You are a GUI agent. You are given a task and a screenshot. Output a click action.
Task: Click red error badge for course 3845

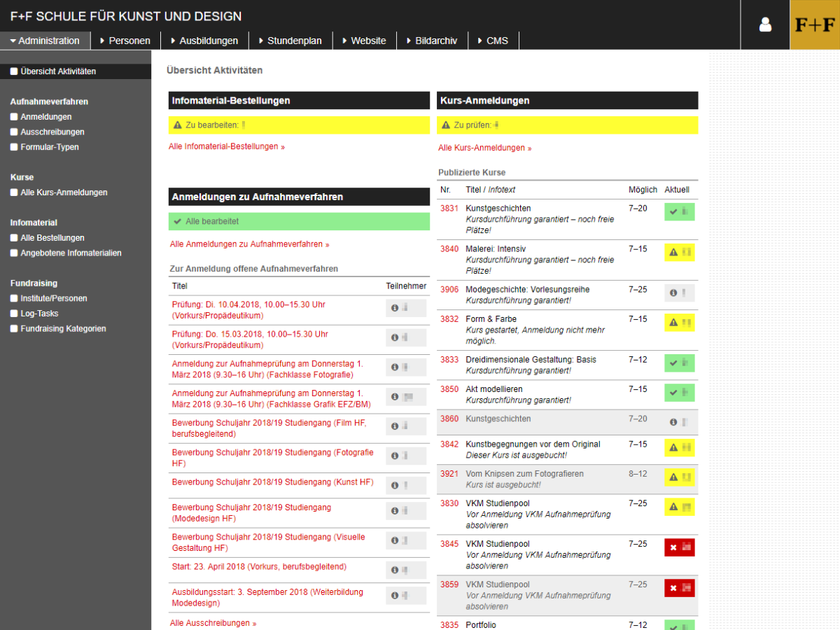point(679,547)
